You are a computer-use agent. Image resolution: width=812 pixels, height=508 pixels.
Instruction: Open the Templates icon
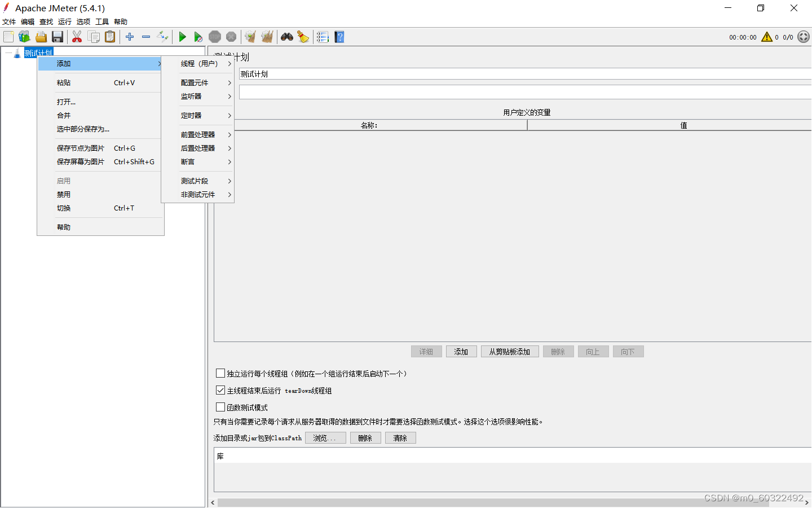tap(24, 37)
